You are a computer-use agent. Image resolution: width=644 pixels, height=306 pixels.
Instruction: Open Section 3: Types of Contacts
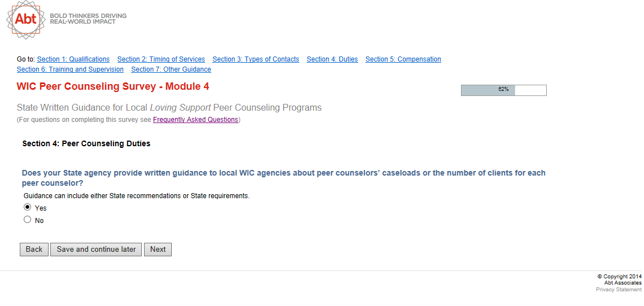tap(256, 59)
